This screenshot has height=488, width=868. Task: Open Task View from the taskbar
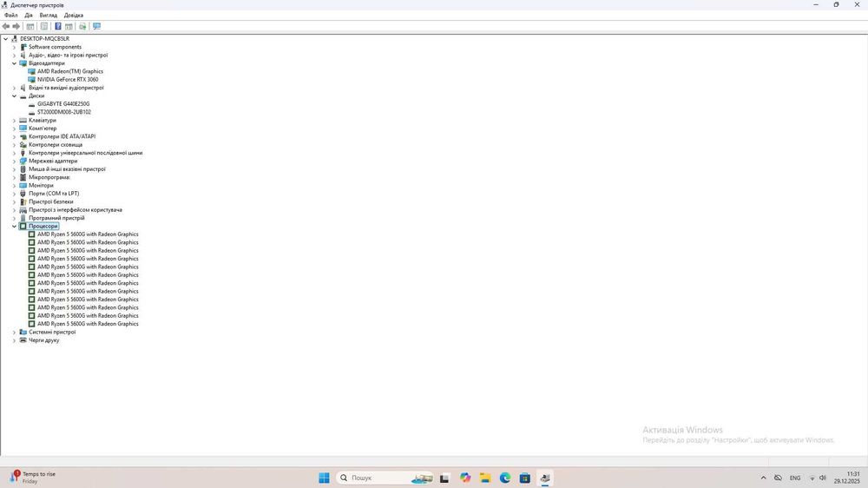click(444, 478)
